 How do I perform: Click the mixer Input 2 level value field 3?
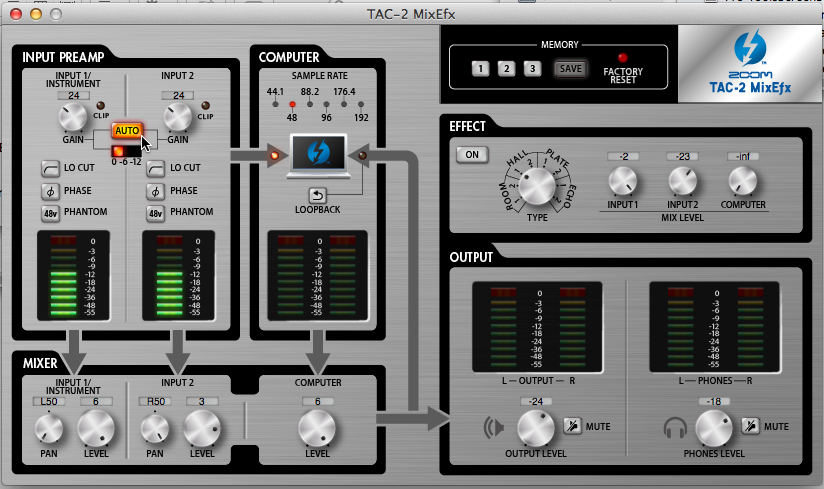[x=202, y=401]
